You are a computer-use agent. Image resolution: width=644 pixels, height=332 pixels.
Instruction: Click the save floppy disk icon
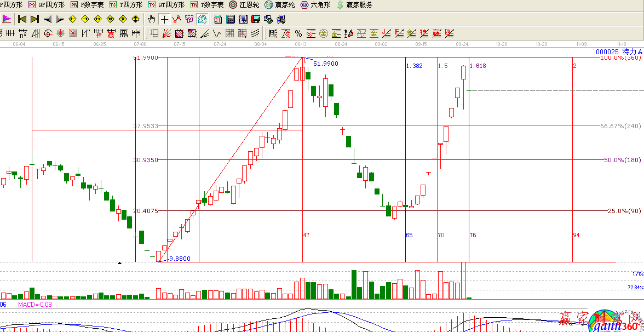(x=255, y=19)
